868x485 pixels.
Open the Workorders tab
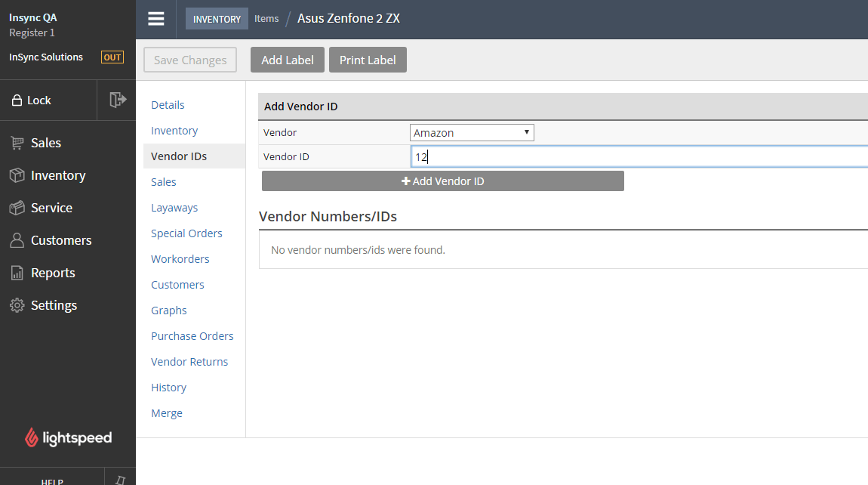coord(180,259)
